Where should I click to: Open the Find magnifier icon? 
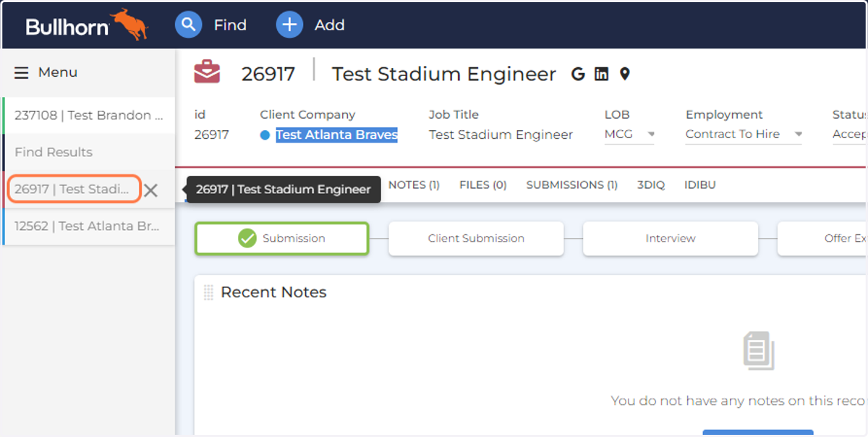coord(188,25)
